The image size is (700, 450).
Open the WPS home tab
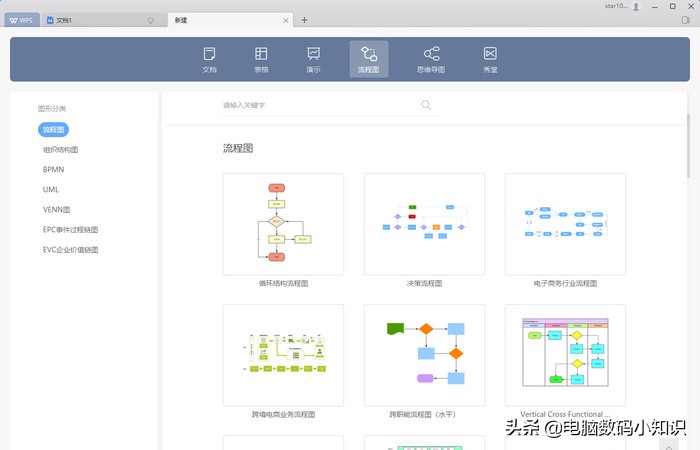click(x=22, y=20)
